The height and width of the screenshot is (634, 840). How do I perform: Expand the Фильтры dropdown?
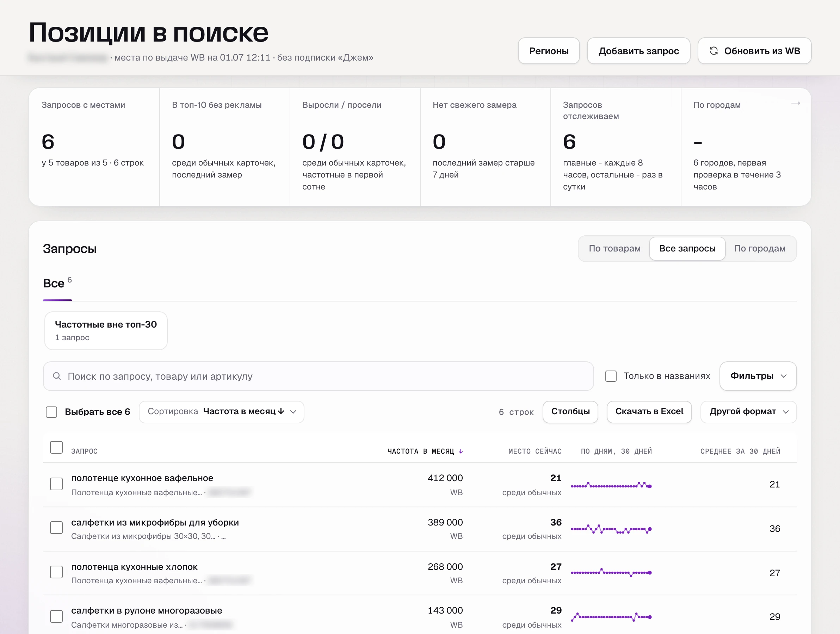pyautogui.click(x=758, y=376)
